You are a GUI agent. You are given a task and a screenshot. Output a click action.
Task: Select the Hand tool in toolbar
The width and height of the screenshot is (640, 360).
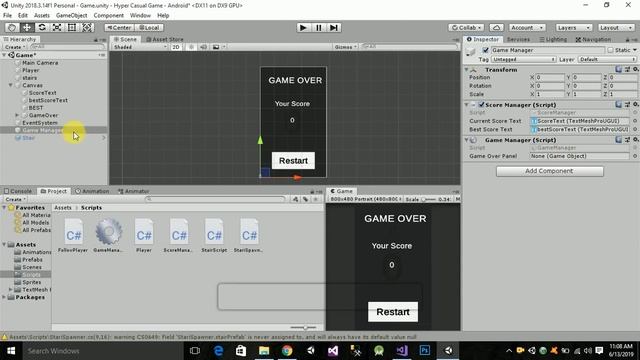pos(12,27)
